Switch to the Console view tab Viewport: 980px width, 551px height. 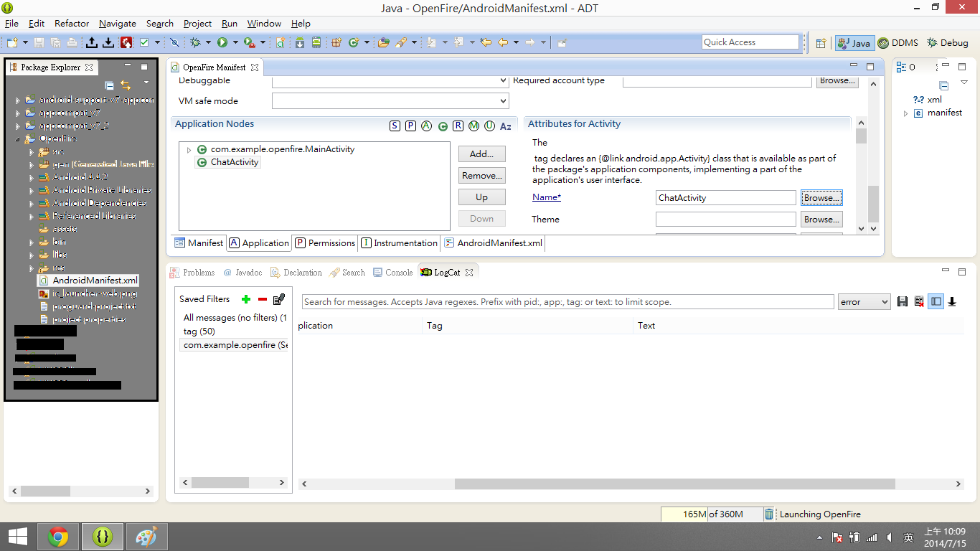[x=392, y=273]
